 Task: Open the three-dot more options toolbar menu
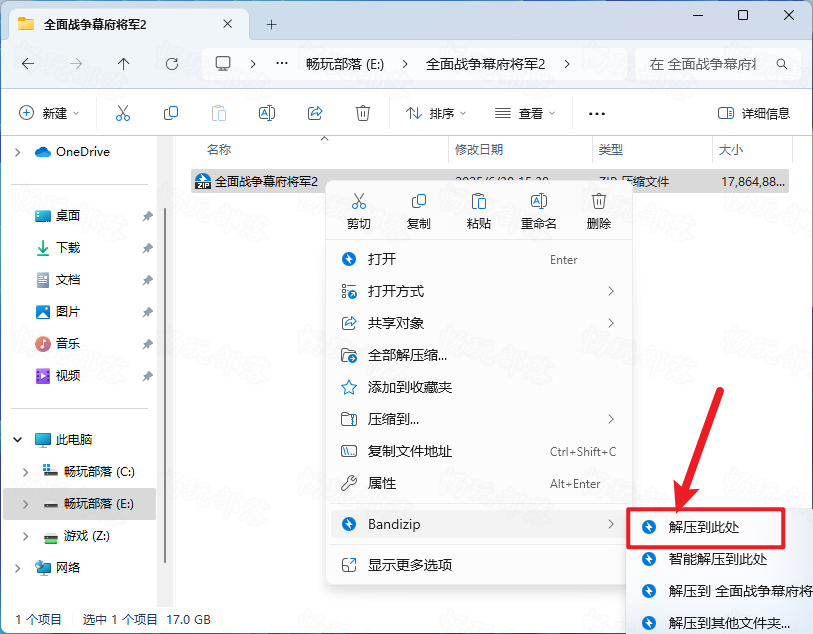click(x=597, y=114)
